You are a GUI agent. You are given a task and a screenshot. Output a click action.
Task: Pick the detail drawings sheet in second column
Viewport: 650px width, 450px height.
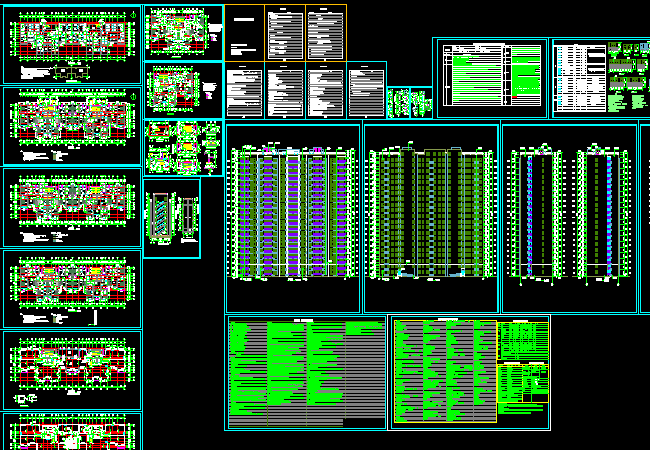pos(183,148)
